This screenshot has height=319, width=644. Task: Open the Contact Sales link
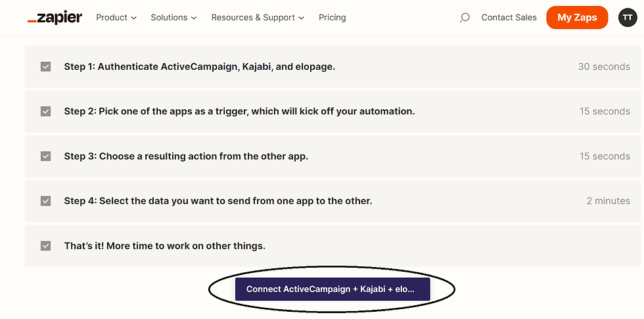(509, 18)
